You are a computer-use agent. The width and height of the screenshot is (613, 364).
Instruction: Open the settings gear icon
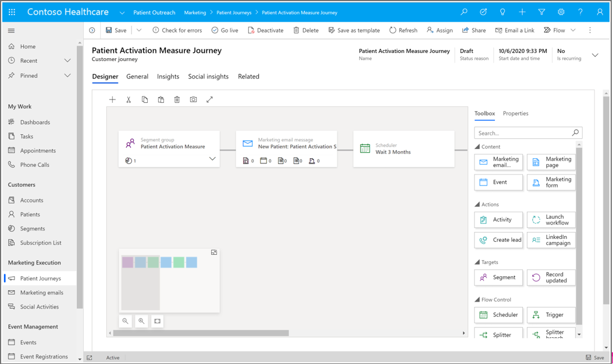pos(561,12)
